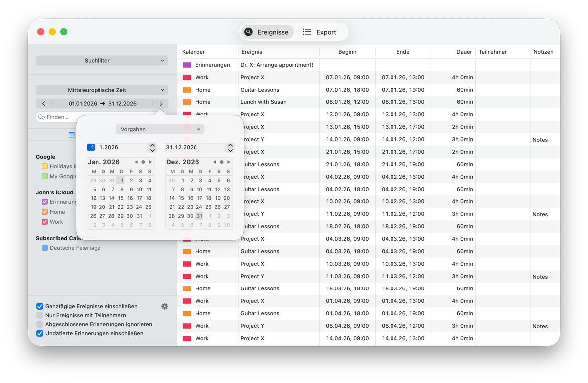Viewport: 588px width, 383px height.
Task: Open the date range 01.01.2026 → 31.12.2026 selector
Action: tap(102, 104)
